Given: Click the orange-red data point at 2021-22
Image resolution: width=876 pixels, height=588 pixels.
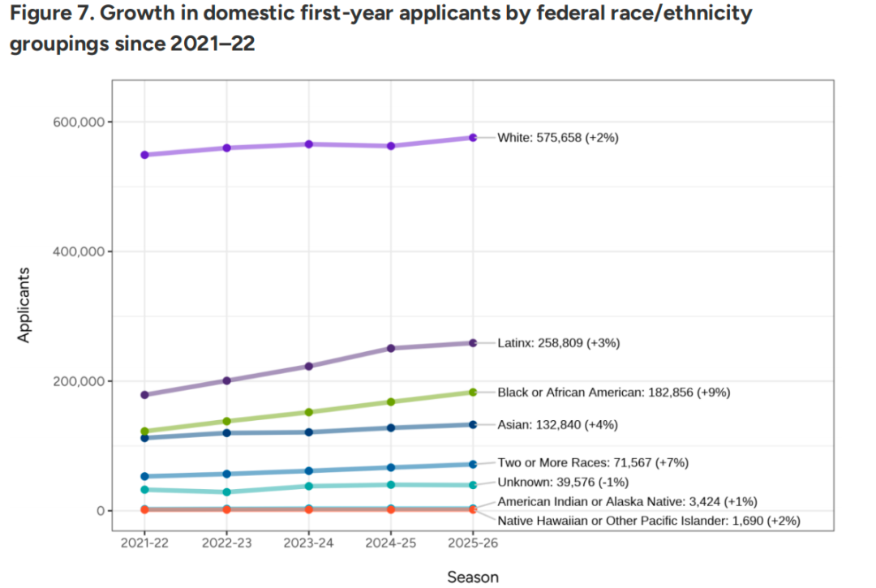Looking at the screenshot, I should (x=144, y=509).
